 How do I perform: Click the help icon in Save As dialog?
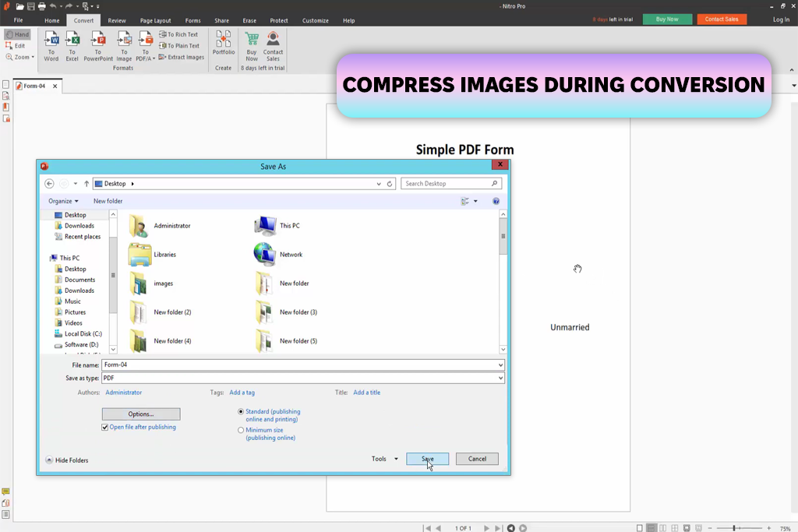tap(496, 202)
